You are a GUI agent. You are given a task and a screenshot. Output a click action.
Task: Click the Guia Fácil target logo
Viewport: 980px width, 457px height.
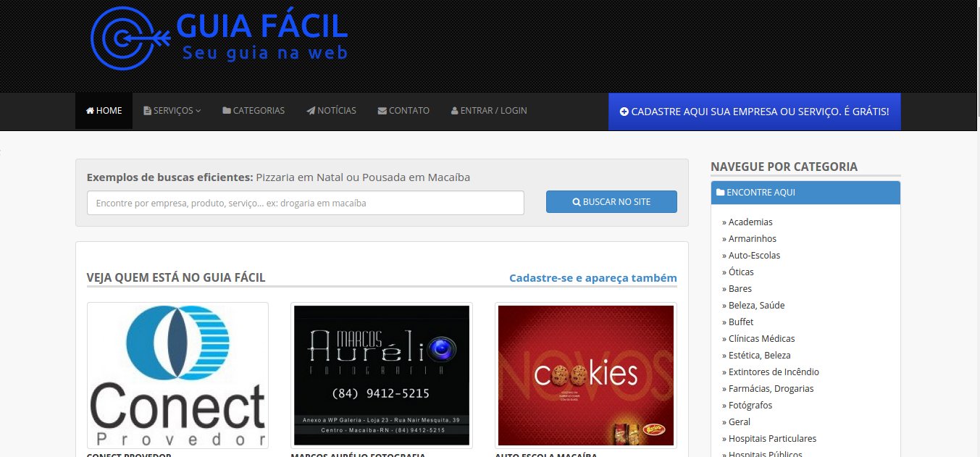point(219,38)
